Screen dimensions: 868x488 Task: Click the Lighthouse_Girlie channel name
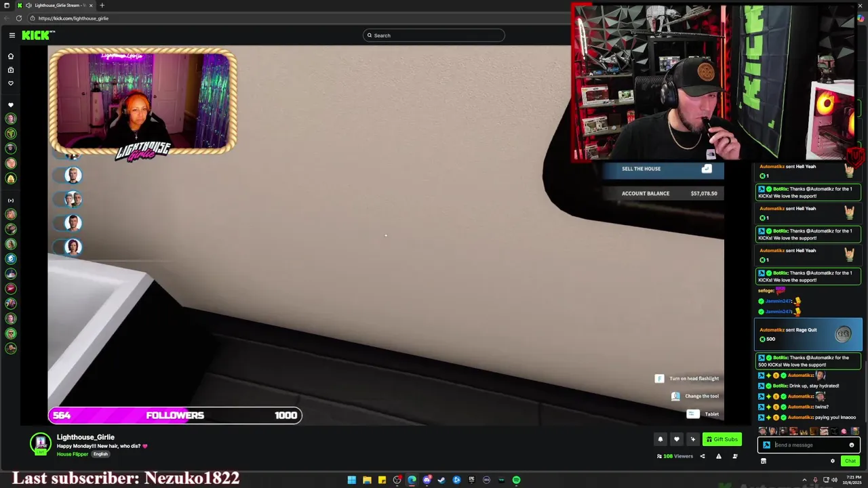pyautogui.click(x=85, y=437)
